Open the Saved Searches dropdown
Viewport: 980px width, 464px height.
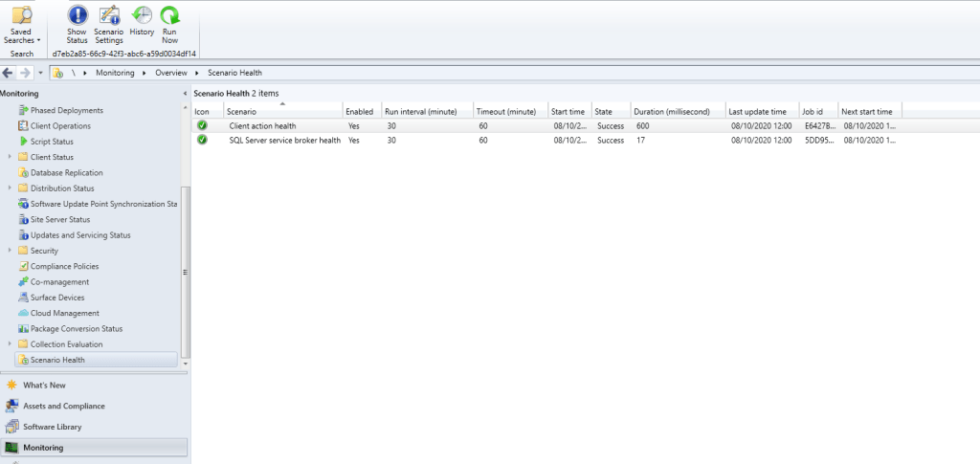point(20,24)
